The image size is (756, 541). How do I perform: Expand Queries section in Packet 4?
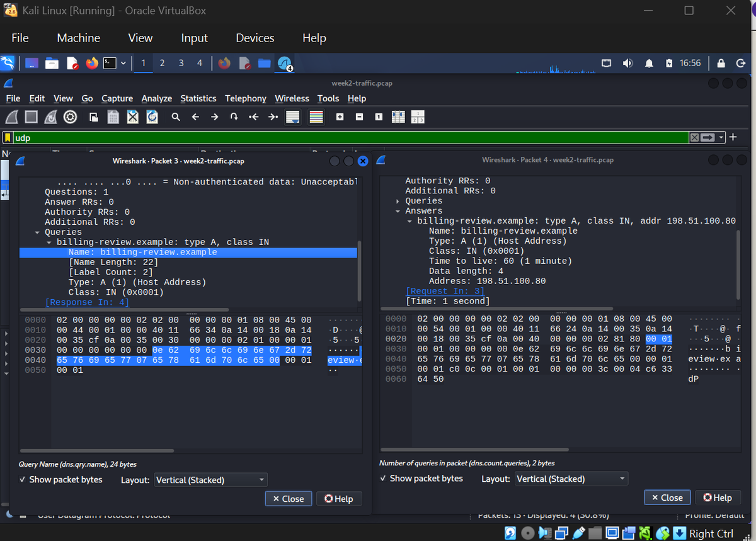398,201
